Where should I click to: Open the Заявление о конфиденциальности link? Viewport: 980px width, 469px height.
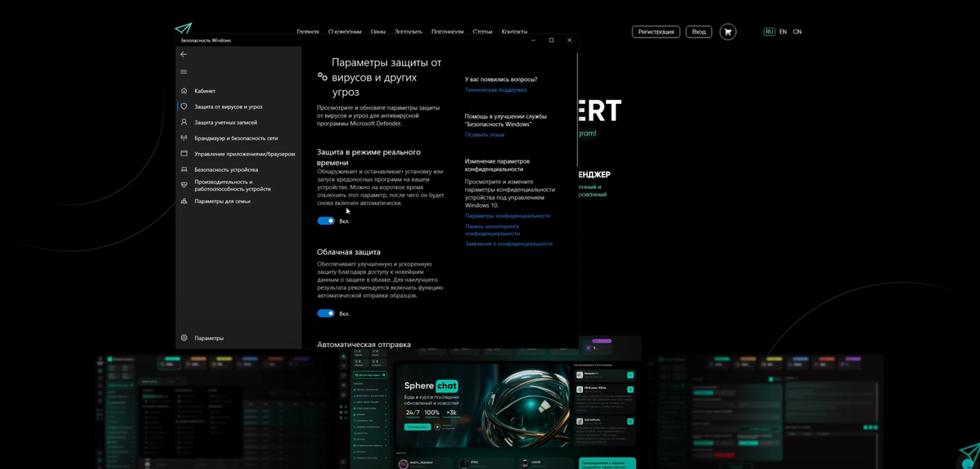(508, 244)
